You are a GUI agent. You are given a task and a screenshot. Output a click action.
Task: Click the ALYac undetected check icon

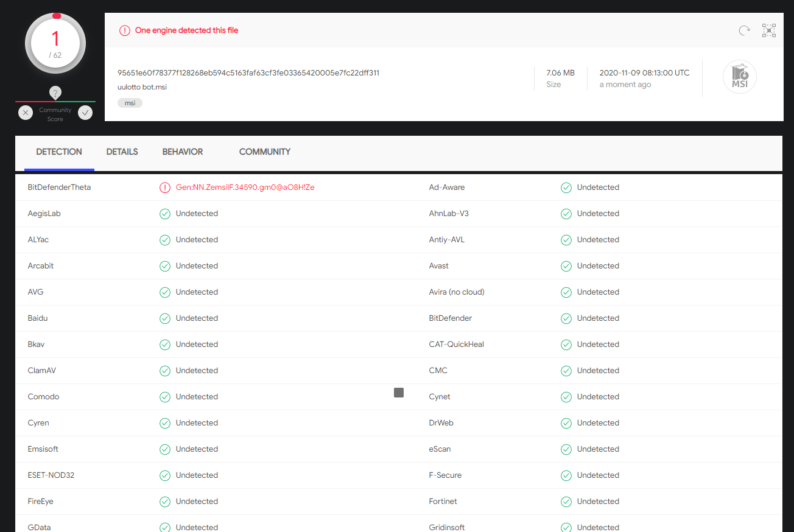click(164, 240)
